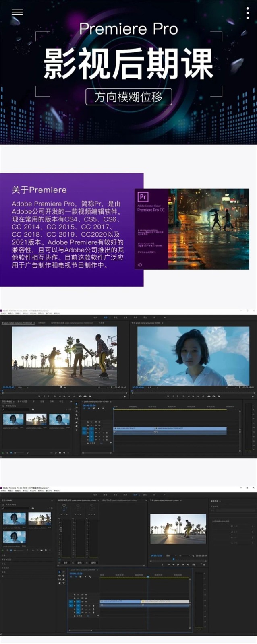Toggle Snap in first screenshot timeline
Viewport: 257px width, 644px height.
(x=89, y=409)
